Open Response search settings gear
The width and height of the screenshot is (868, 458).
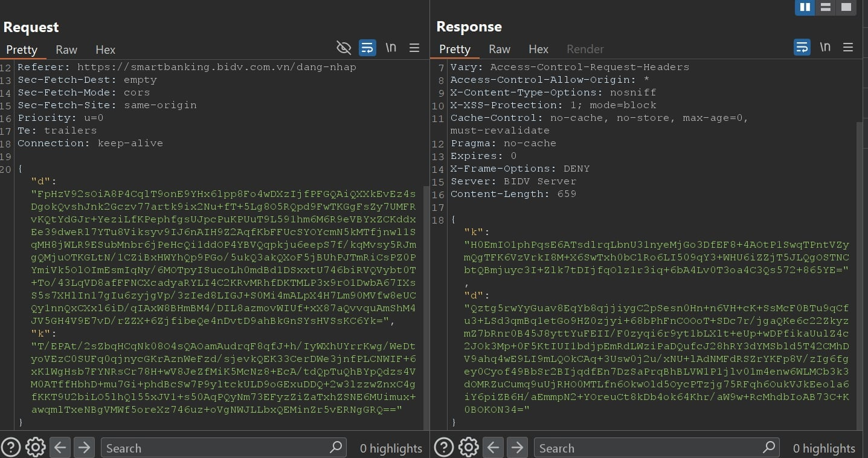(x=469, y=447)
